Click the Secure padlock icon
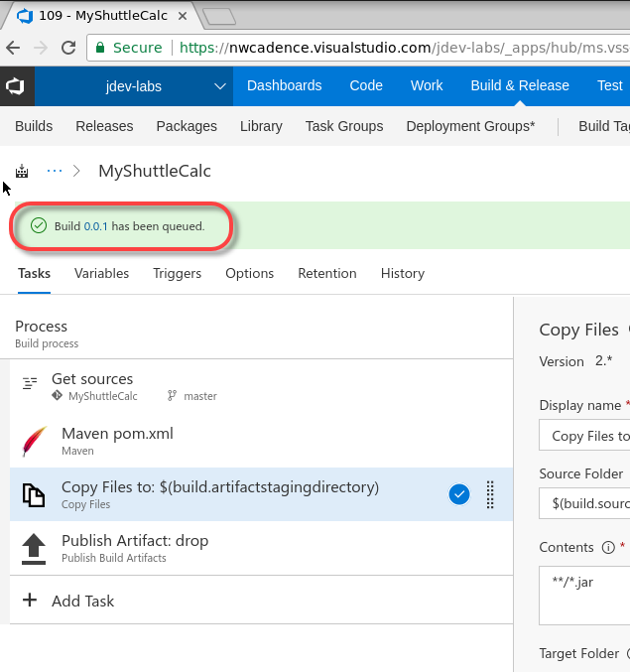This screenshot has width=630, height=672. coord(100,48)
